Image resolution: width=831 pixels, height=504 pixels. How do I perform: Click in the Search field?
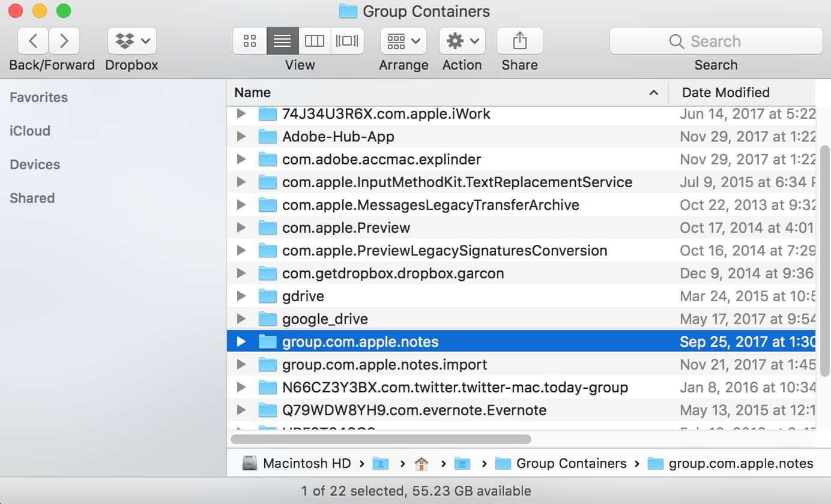click(x=716, y=41)
